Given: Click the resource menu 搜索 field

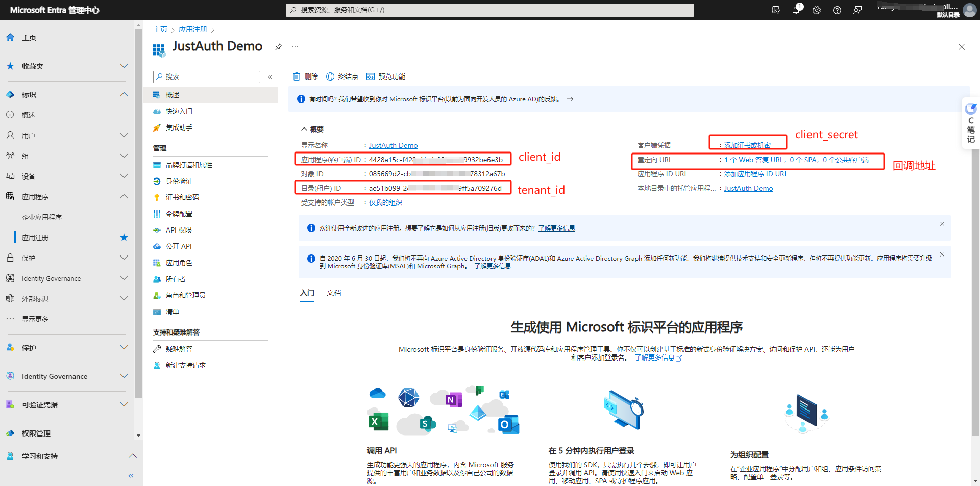Looking at the screenshot, I should pyautogui.click(x=207, y=76).
